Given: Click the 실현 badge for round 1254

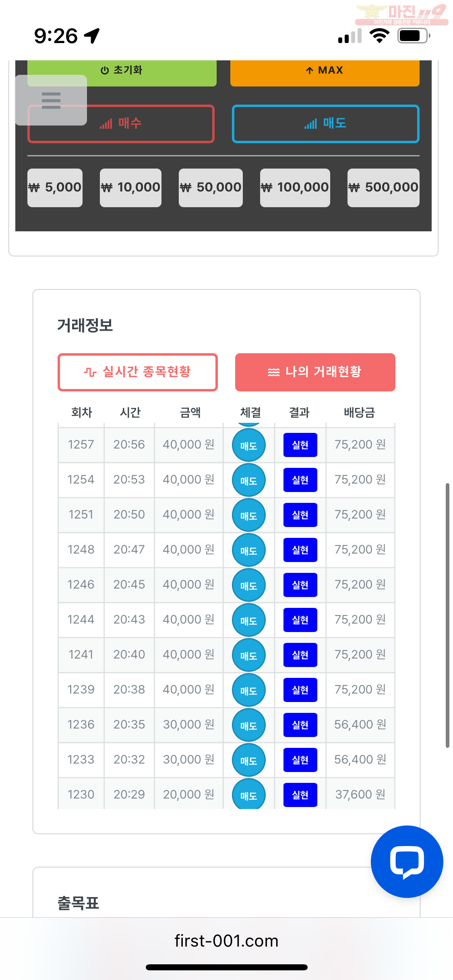Looking at the screenshot, I should 300,480.
